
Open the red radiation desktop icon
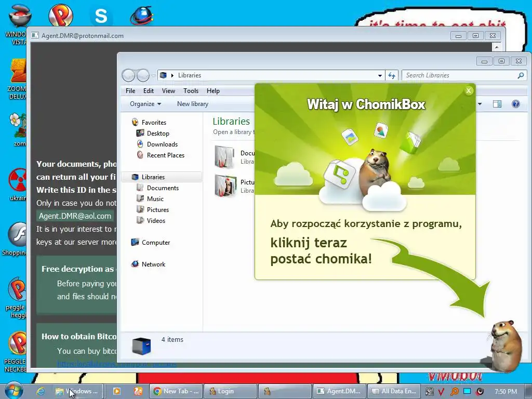click(x=17, y=184)
